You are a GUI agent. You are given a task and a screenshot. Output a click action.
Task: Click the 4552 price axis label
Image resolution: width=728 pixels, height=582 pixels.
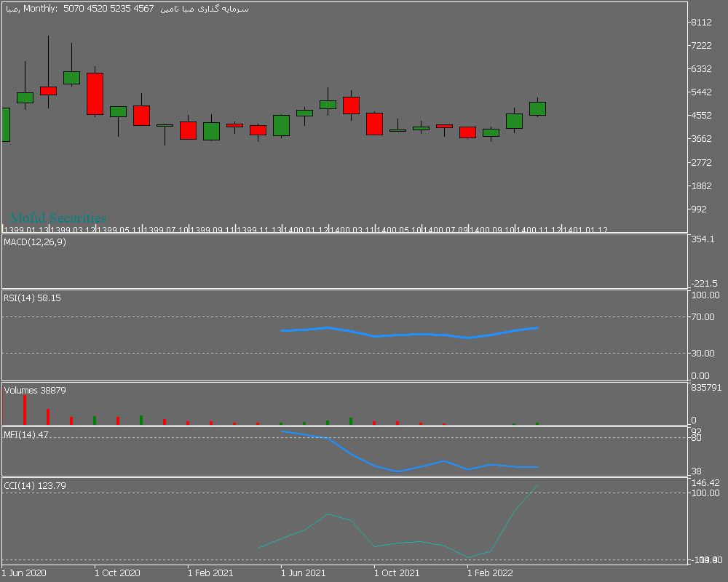[x=702, y=115]
